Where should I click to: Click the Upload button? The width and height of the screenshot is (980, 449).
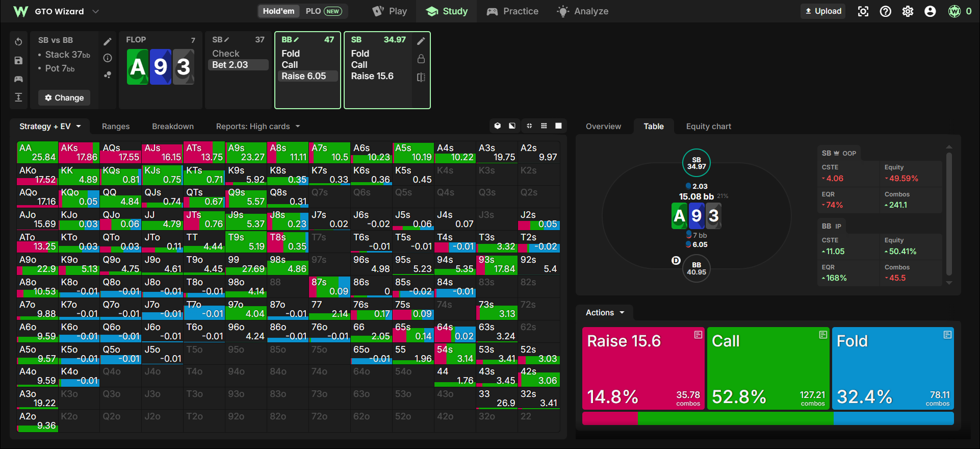point(823,11)
